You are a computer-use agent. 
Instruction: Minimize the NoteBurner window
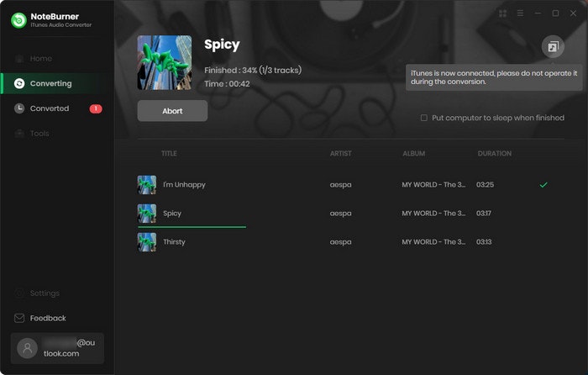tap(538, 13)
